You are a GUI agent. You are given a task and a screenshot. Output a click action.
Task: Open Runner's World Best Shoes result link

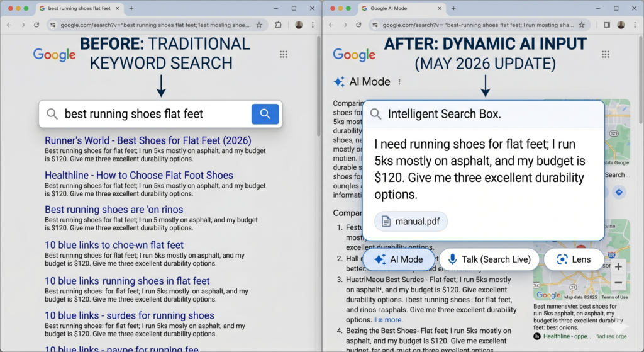coord(148,140)
